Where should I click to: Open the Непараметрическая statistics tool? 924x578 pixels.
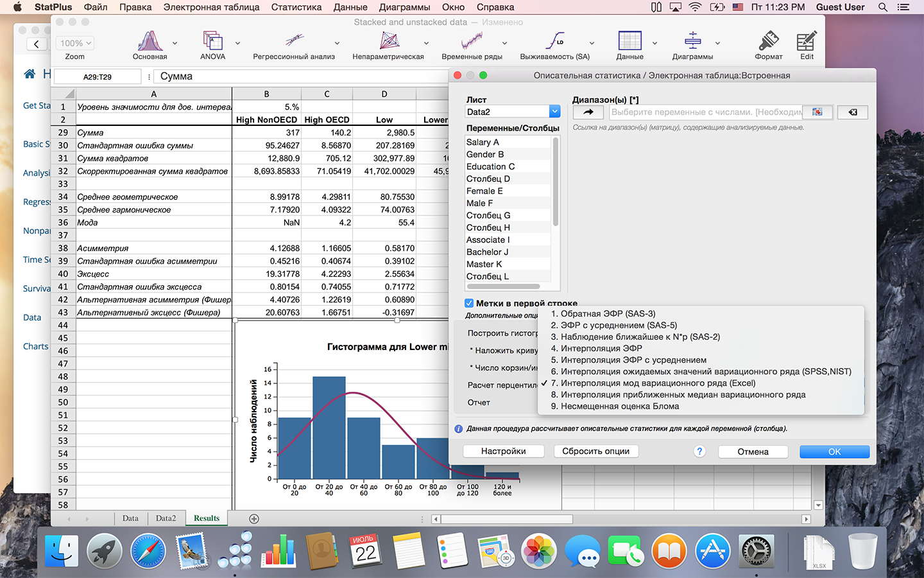(x=388, y=42)
